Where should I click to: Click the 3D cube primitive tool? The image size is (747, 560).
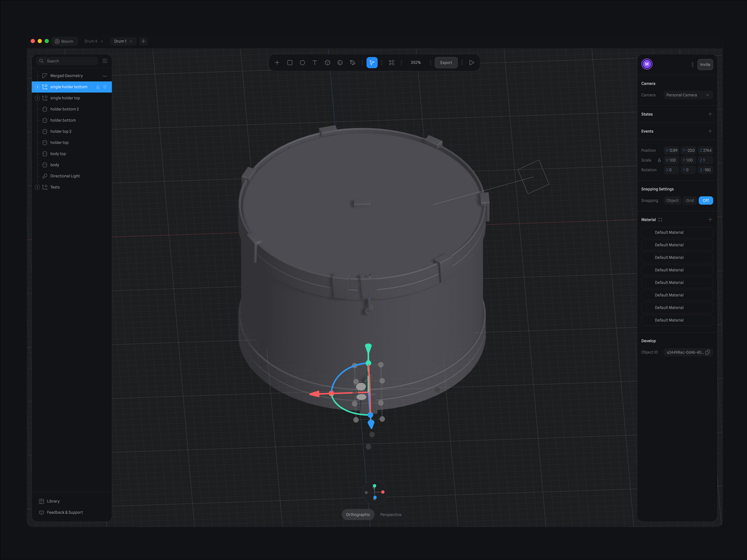[x=327, y=62]
